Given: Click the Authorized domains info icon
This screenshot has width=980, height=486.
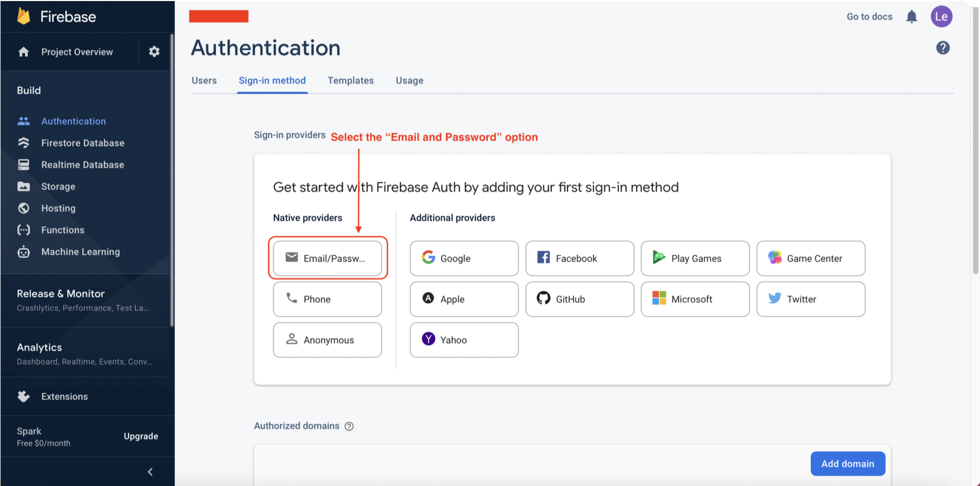Looking at the screenshot, I should [x=349, y=426].
